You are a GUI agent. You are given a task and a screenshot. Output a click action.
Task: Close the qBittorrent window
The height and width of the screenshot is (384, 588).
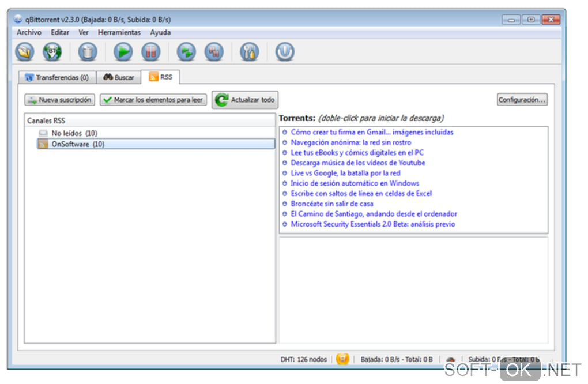click(x=551, y=20)
